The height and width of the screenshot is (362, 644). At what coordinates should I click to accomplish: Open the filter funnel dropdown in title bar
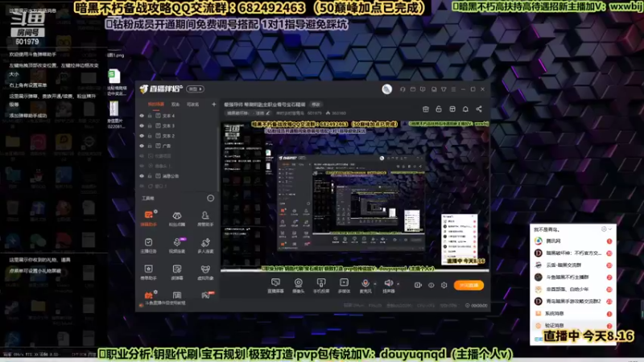click(444, 89)
